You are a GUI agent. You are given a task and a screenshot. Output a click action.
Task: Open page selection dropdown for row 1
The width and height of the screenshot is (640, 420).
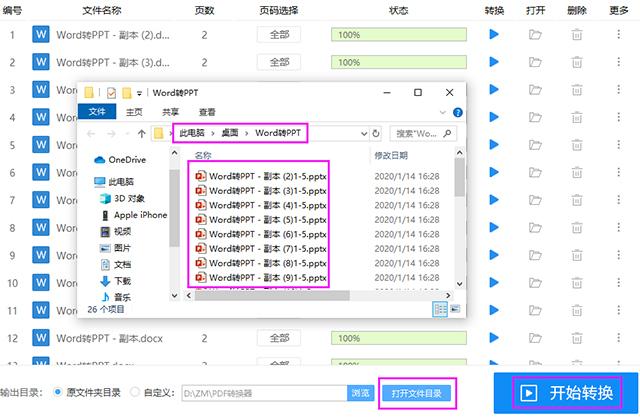tap(279, 35)
